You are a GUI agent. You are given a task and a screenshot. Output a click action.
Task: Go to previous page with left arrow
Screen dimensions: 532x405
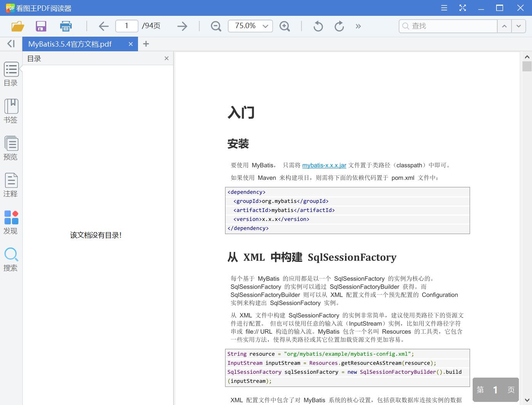click(103, 26)
